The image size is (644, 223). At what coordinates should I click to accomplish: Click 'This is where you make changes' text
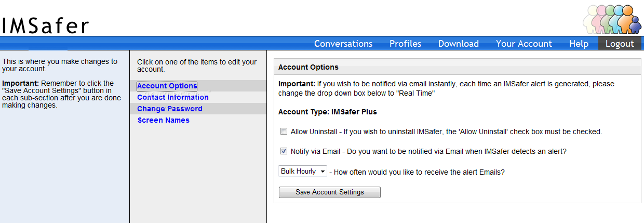click(60, 65)
